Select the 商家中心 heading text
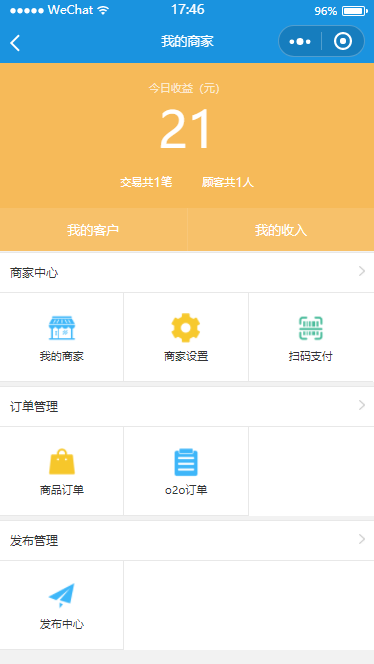The width and height of the screenshot is (374, 664). [34, 273]
